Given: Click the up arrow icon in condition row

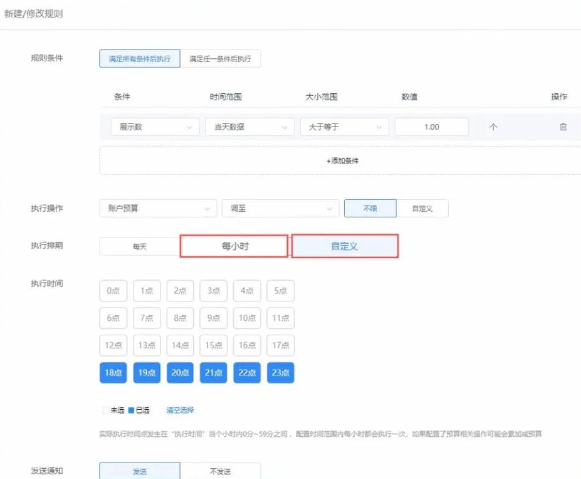Looking at the screenshot, I should (493, 127).
